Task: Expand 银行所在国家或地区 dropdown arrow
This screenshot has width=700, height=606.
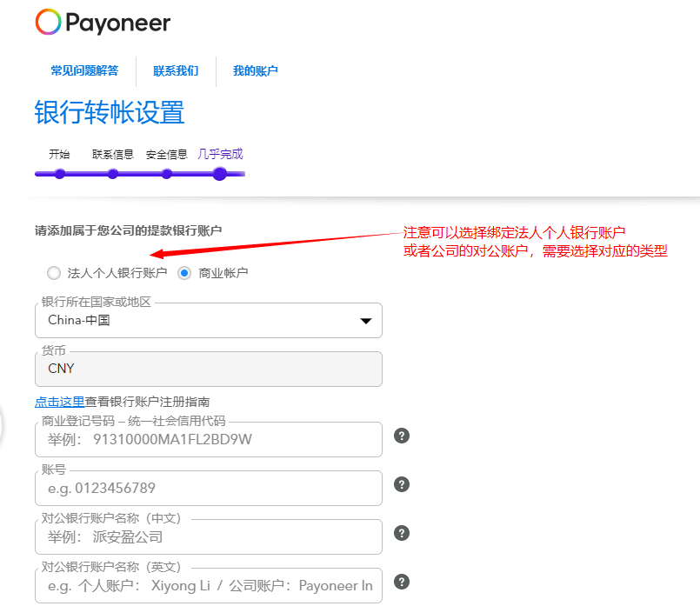Action: (366, 321)
